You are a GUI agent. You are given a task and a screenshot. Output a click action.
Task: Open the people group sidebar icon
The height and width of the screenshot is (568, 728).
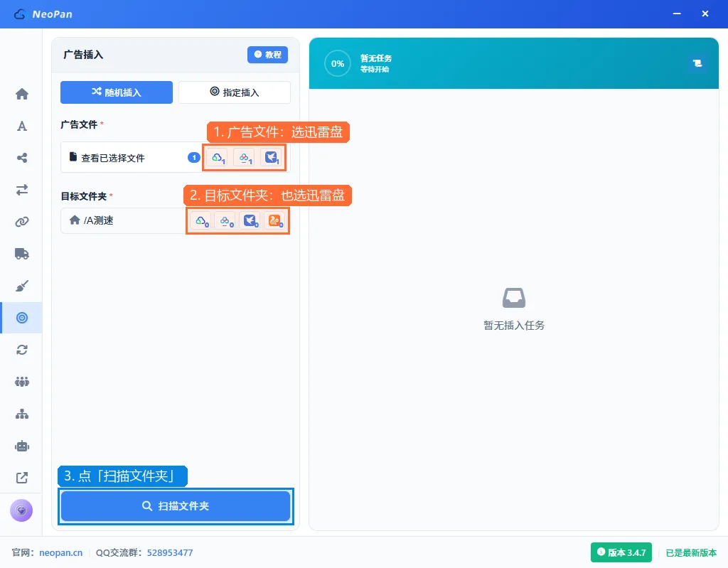coord(22,382)
